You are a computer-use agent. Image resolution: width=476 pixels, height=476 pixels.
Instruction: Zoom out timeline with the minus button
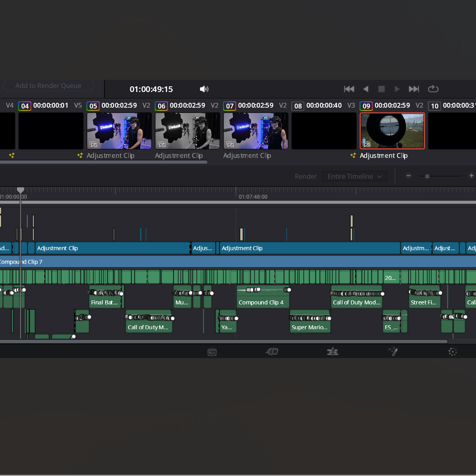[409, 176]
